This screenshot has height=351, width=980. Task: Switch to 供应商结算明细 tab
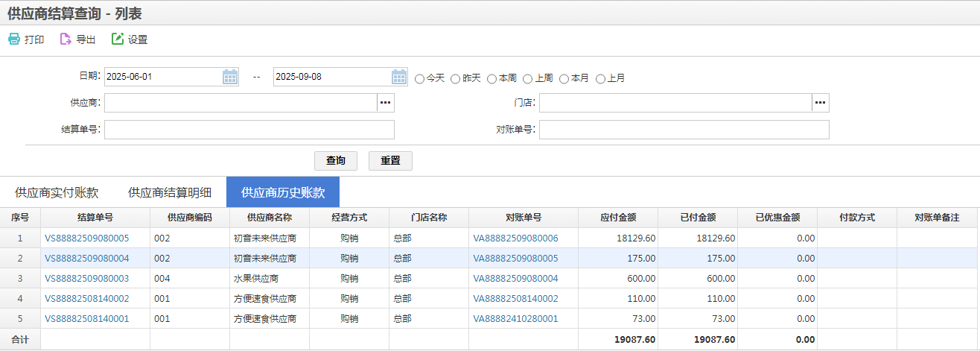(170, 192)
